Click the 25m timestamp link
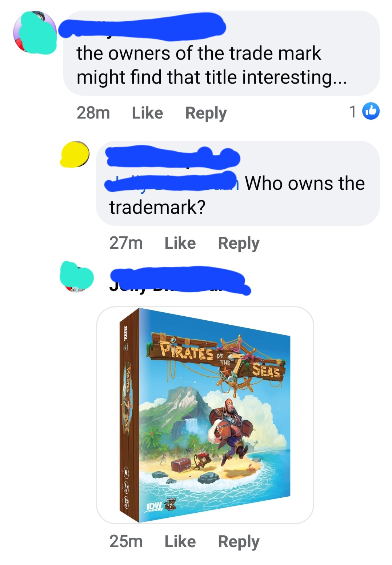This screenshot has height=565, width=392. coord(126,541)
